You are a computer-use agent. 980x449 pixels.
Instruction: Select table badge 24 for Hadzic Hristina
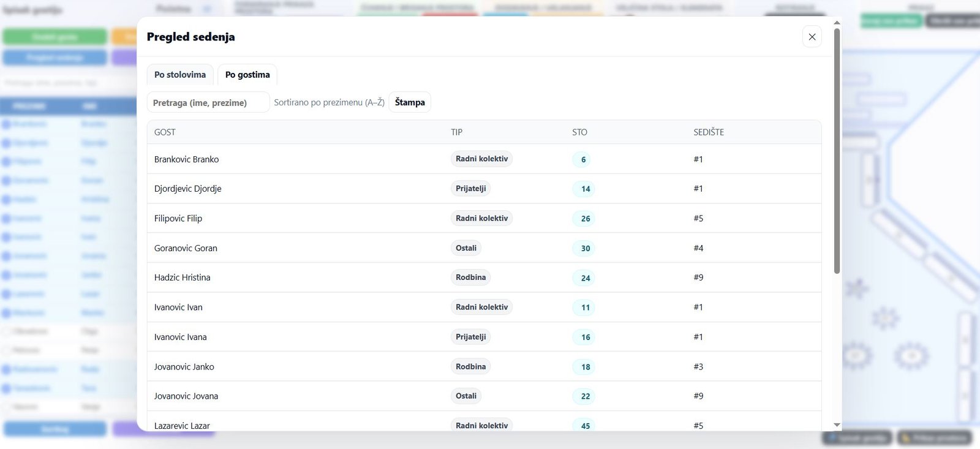[585, 278]
